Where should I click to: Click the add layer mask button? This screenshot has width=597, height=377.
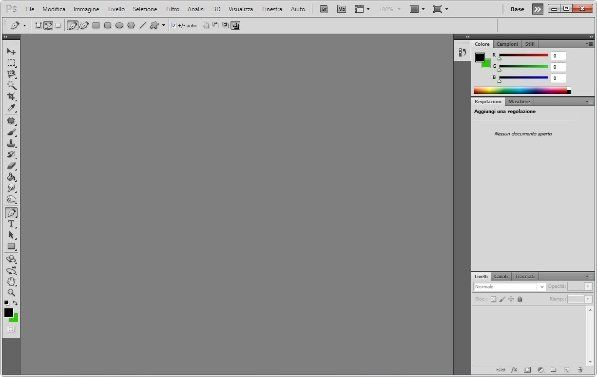coord(527,369)
